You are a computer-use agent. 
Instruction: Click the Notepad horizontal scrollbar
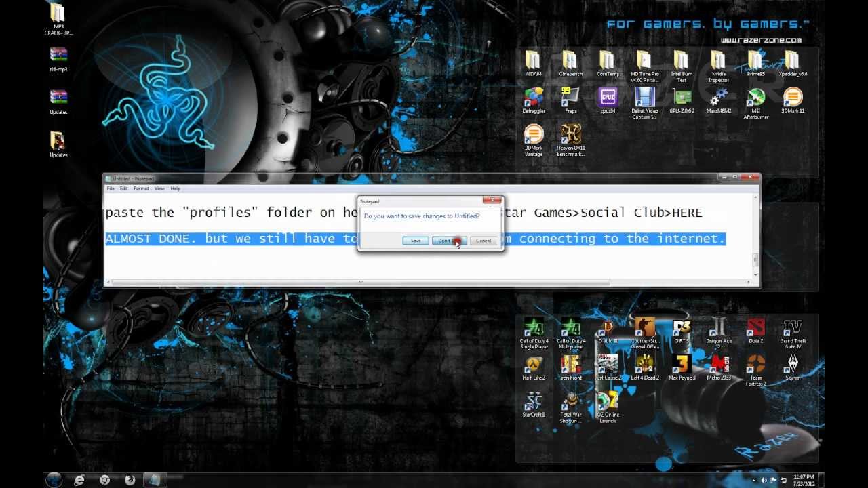(x=361, y=282)
